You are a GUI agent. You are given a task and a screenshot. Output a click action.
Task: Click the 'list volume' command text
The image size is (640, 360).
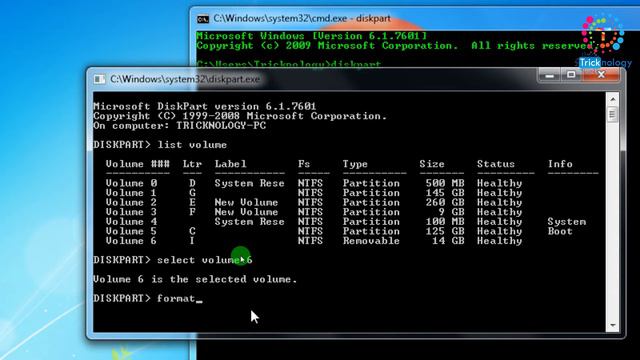pos(192,145)
